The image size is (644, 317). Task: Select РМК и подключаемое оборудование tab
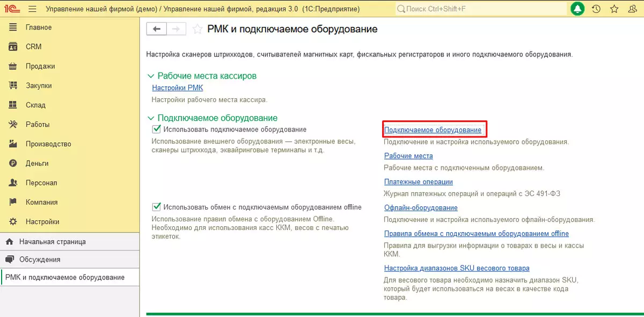70,277
